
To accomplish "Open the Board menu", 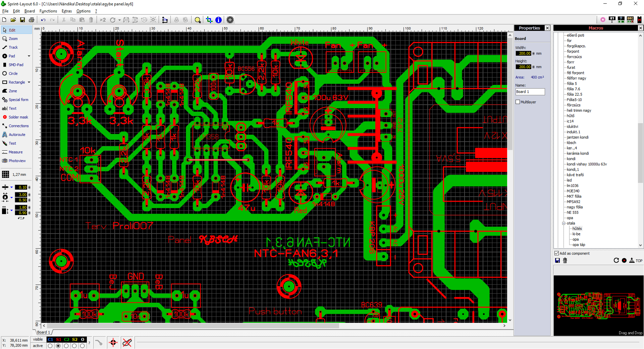I will [x=30, y=11].
